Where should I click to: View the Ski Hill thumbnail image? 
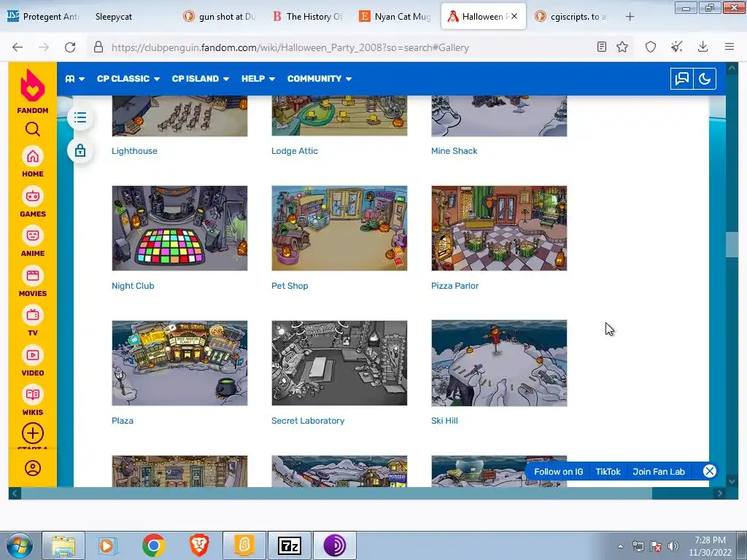(499, 363)
